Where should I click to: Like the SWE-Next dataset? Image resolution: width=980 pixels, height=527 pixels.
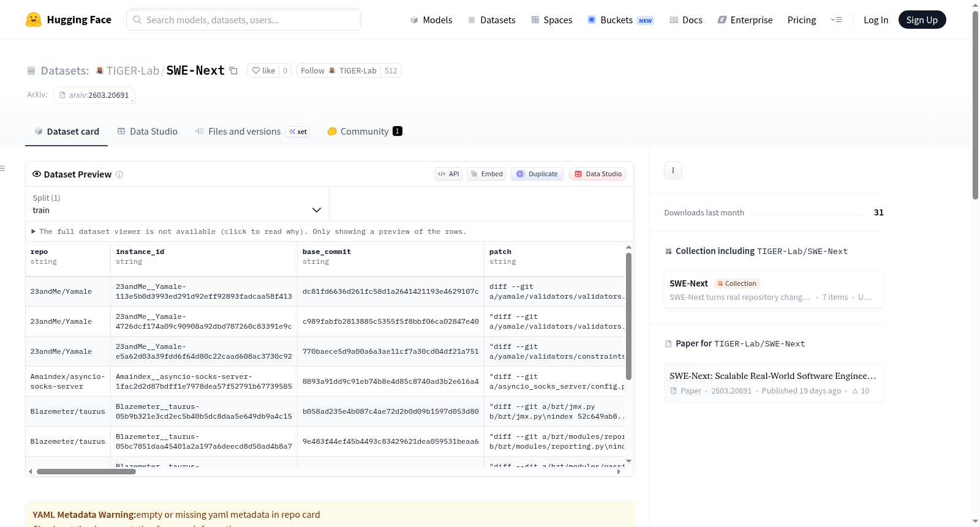263,70
